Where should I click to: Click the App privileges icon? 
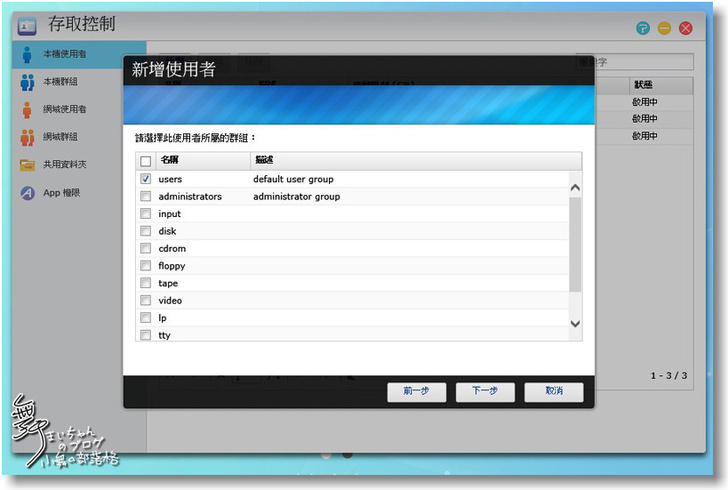(x=27, y=192)
